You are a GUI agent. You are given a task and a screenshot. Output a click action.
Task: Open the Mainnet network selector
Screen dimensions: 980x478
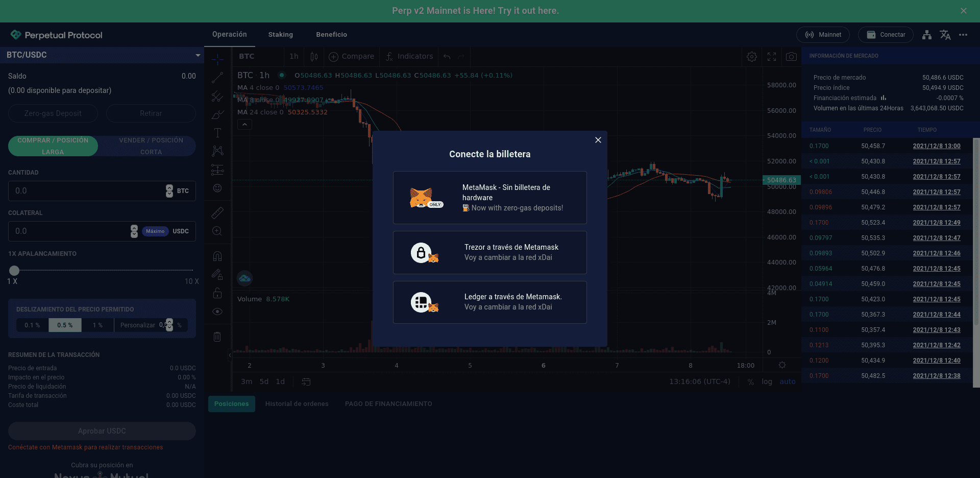pos(823,35)
